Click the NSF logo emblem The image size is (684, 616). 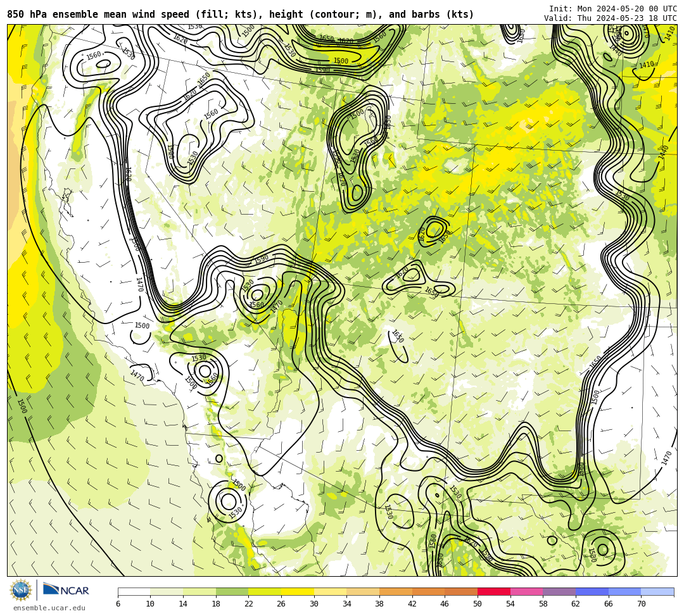pos(20,590)
